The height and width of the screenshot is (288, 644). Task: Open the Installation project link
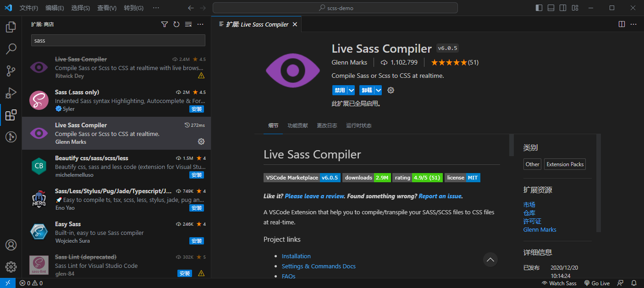tap(296, 256)
